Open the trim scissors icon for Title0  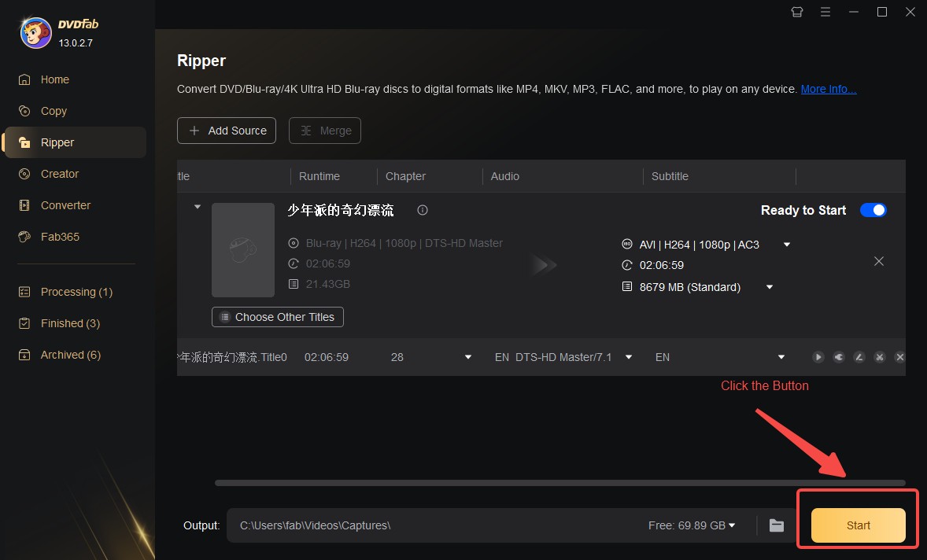(x=880, y=357)
